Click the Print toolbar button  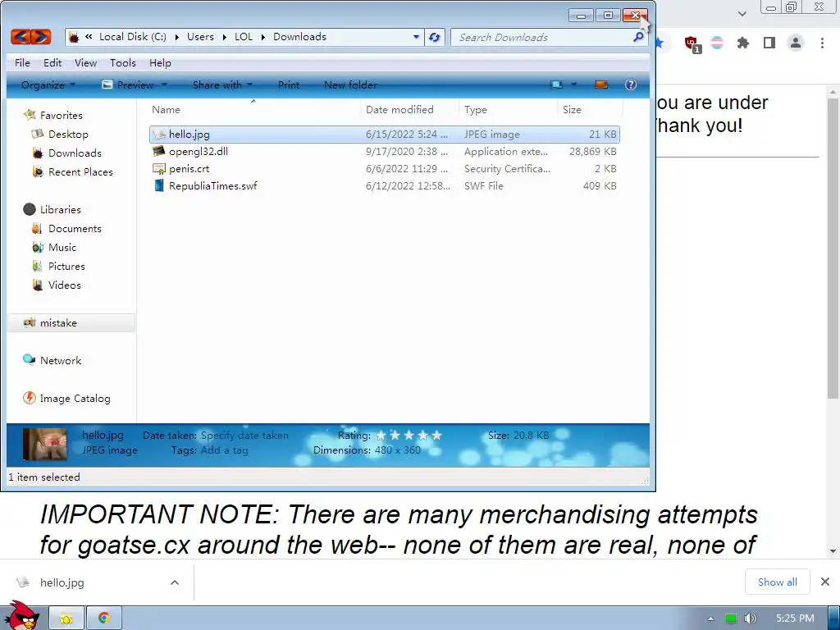point(289,84)
